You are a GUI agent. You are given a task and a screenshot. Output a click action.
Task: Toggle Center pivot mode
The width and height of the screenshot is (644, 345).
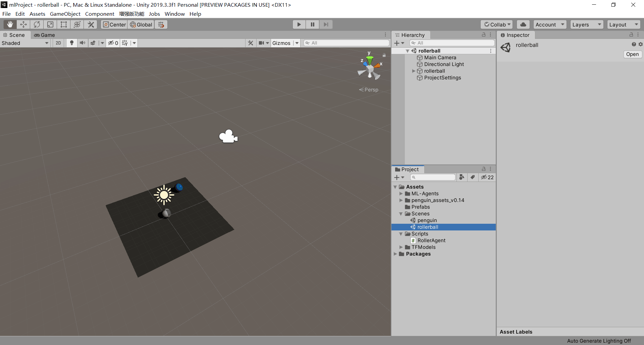(114, 24)
